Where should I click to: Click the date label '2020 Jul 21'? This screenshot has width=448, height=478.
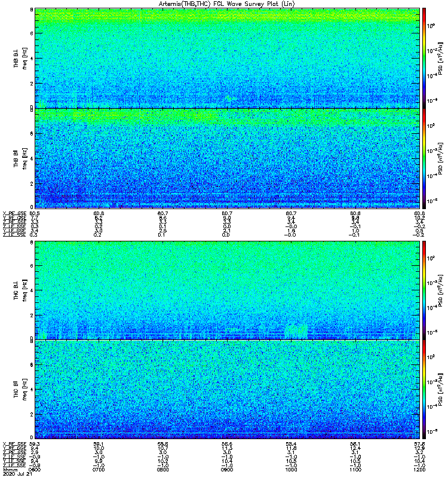click(x=16, y=474)
